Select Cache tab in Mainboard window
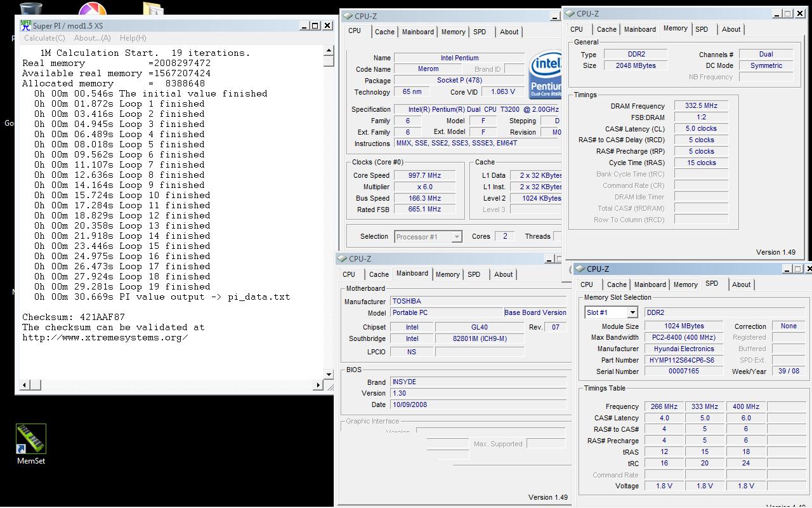This screenshot has width=812, height=508. pyautogui.click(x=379, y=274)
